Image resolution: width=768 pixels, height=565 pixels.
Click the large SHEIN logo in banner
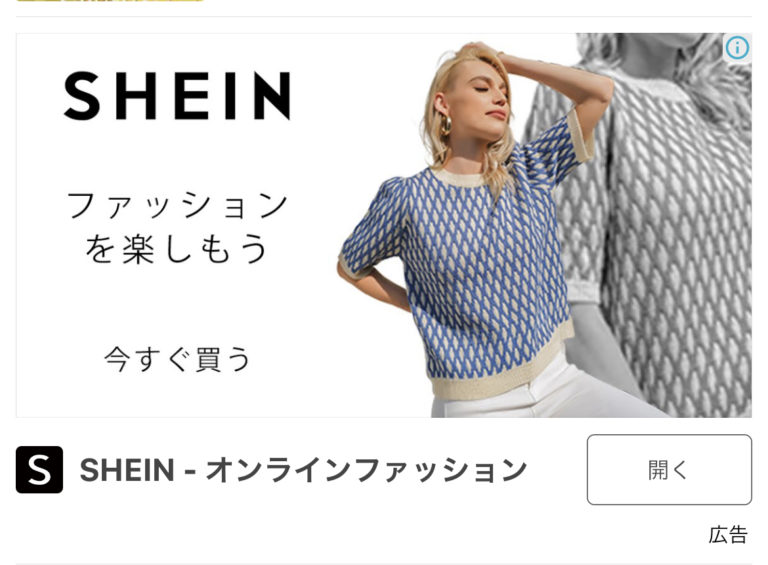178,96
